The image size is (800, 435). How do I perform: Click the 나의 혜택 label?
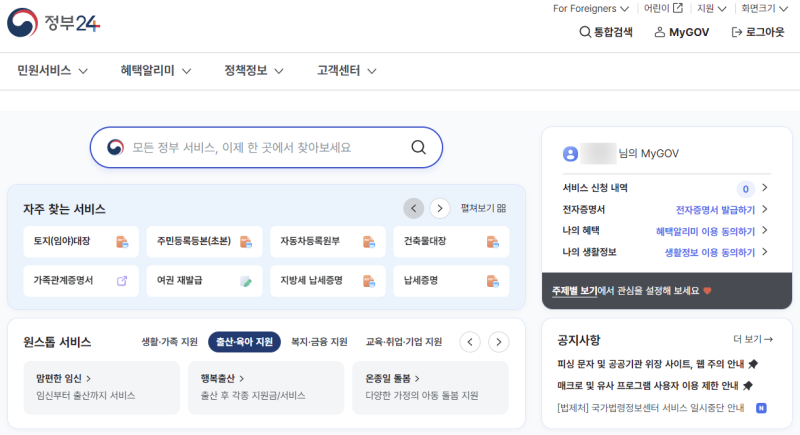(581, 231)
